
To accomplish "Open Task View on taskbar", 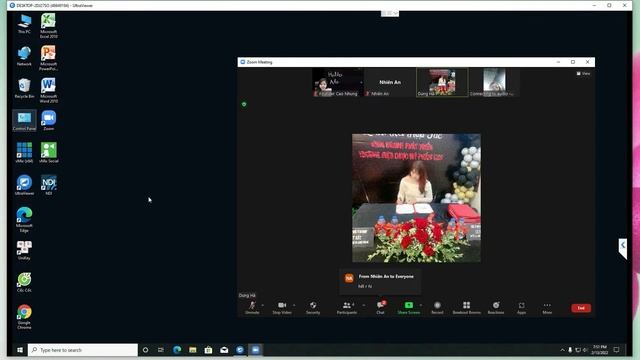I will (161, 350).
